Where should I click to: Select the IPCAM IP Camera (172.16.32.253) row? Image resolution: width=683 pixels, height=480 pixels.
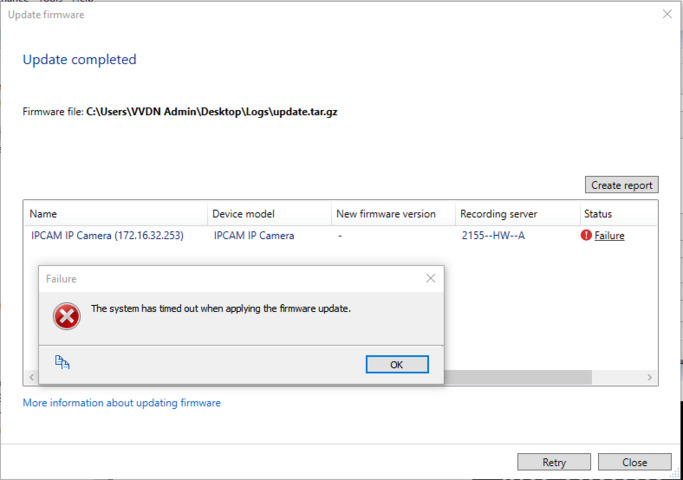(106, 236)
